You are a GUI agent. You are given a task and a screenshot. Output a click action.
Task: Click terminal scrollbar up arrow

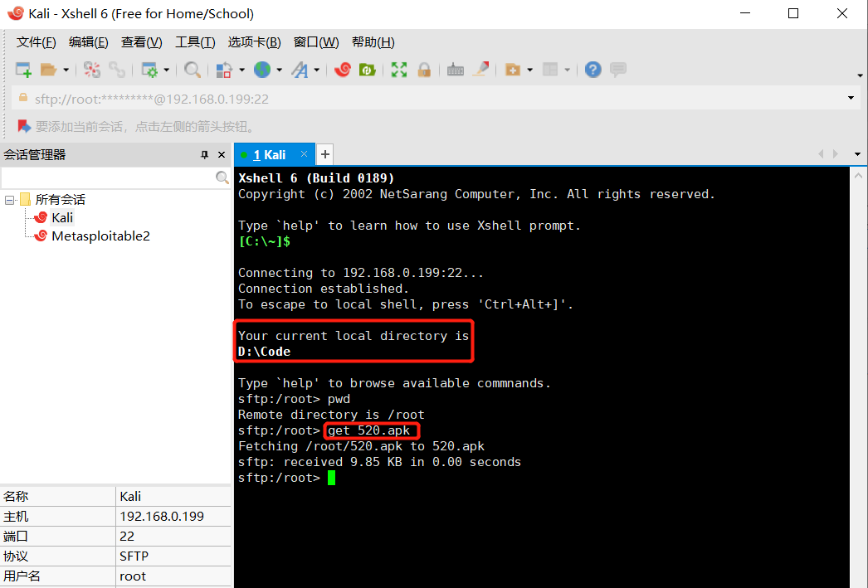point(859,176)
